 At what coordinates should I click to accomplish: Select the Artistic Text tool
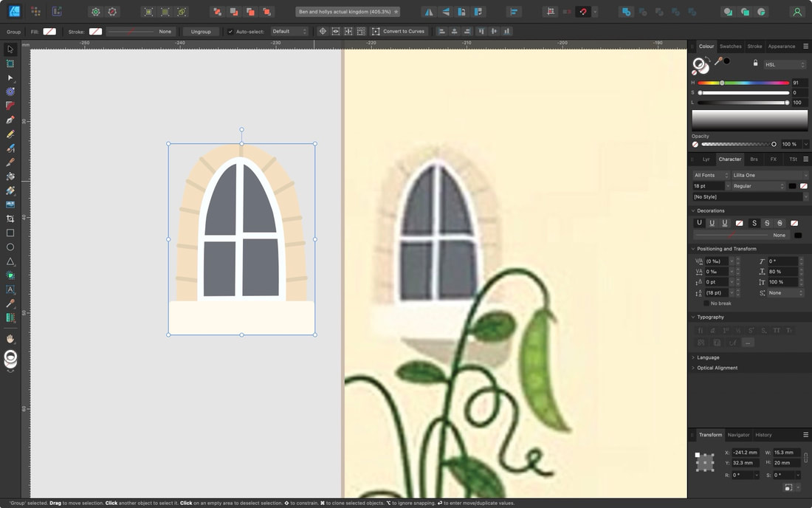pyautogui.click(x=10, y=289)
